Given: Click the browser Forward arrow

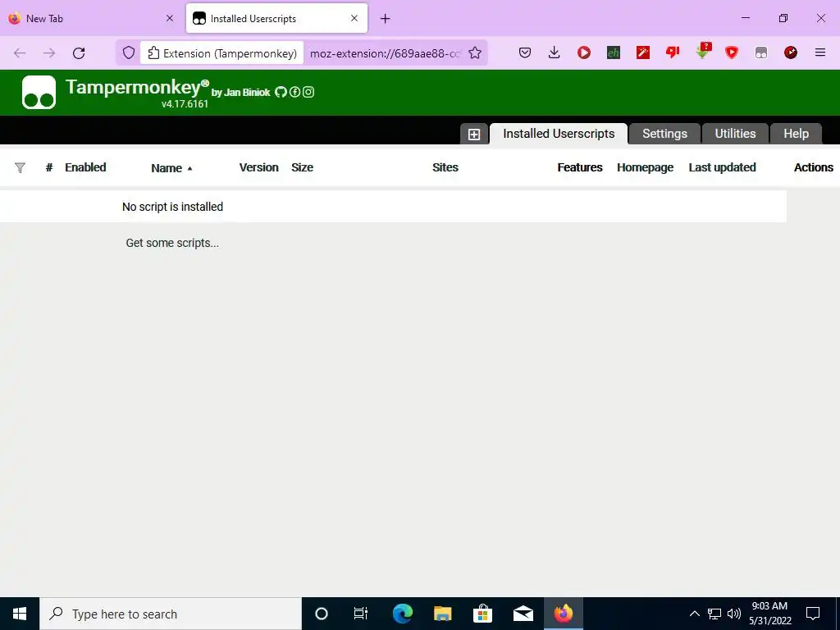Looking at the screenshot, I should 49,53.
